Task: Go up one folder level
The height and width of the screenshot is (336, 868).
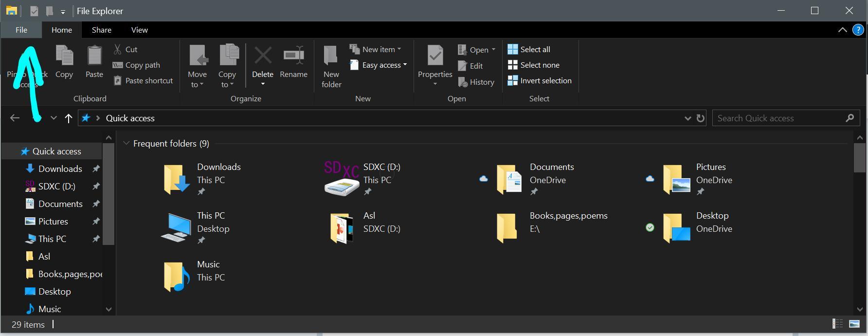Action: pos(69,118)
